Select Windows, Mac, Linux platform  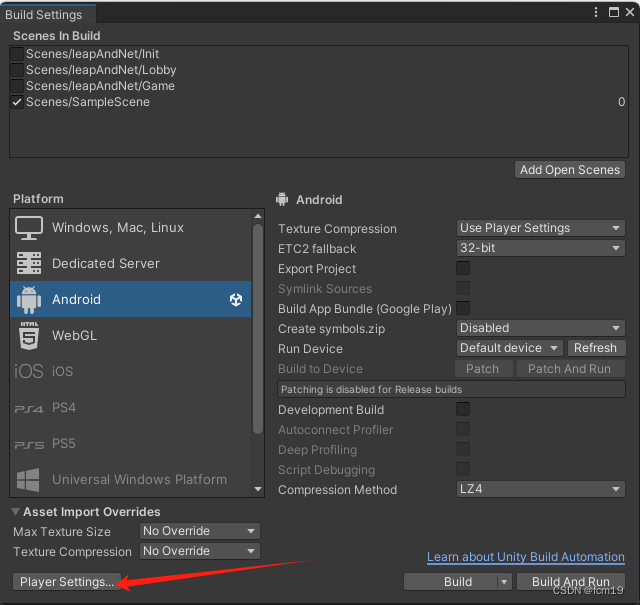coord(131,227)
